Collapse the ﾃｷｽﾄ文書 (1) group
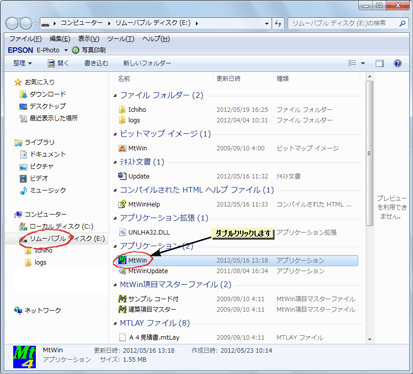Viewport: 413px width, 374px height. pos(115,163)
